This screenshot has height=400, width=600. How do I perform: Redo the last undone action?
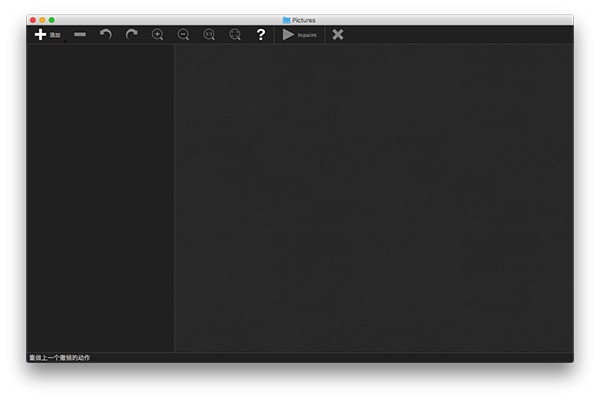click(x=131, y=34)
